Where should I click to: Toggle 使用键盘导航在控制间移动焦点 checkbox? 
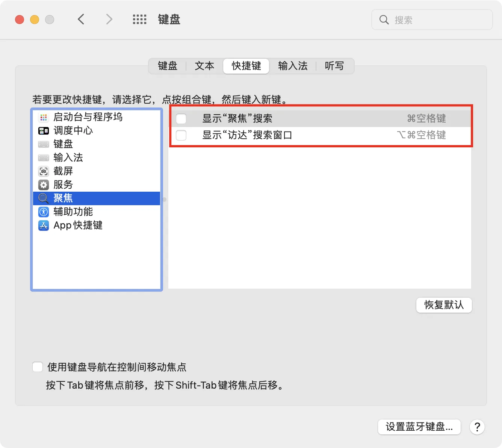(x=38, y=367)
